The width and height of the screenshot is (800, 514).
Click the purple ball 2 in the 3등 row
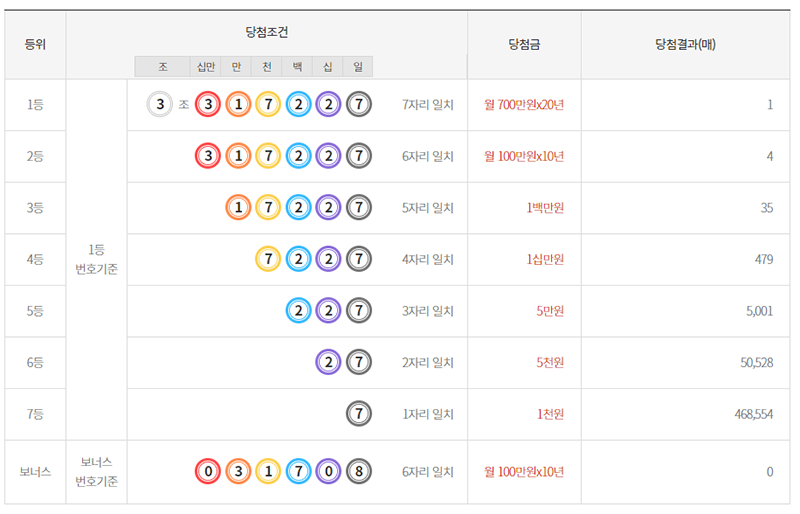click(x=329, y=208)
